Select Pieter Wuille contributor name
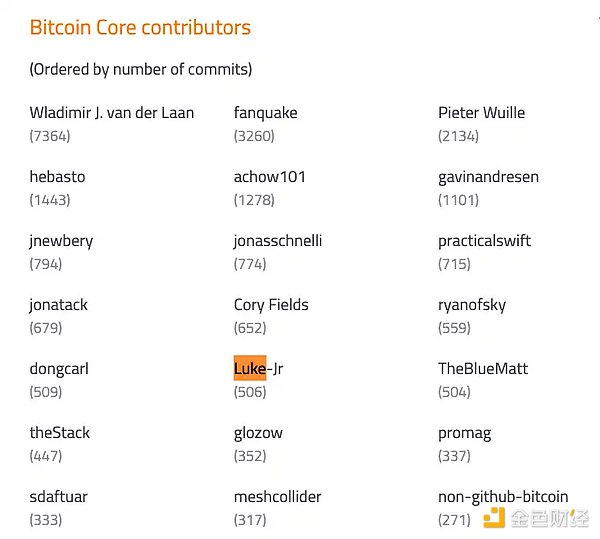 click(x=481, y=113)
